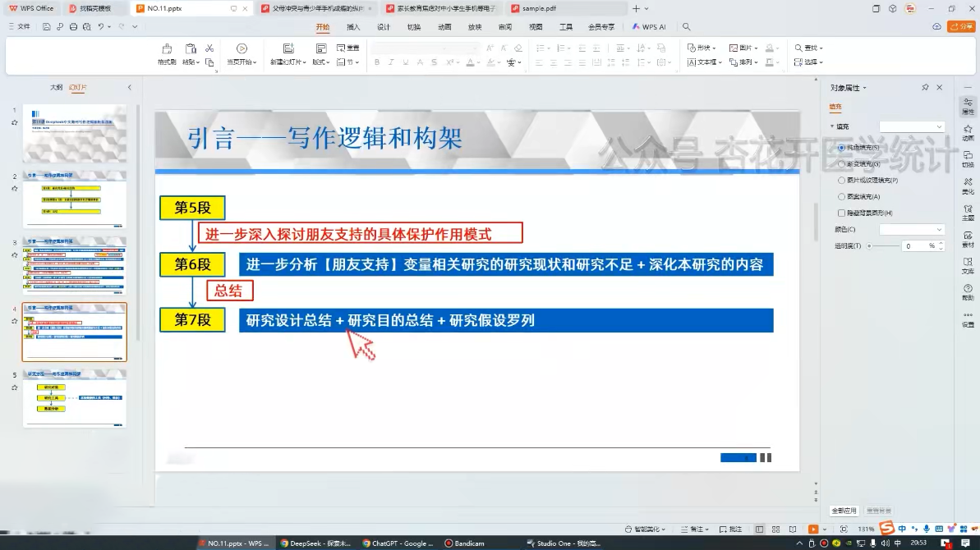Image resolution: width=980 pixels, height=550 pixels.
Task: Expand the color (颜色) dropdown
Action: pos(912,230)
